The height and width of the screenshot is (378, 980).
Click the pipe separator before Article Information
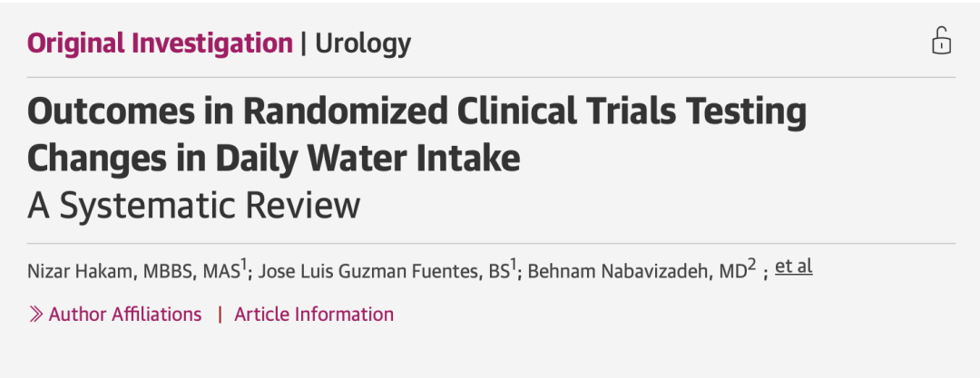219,315
